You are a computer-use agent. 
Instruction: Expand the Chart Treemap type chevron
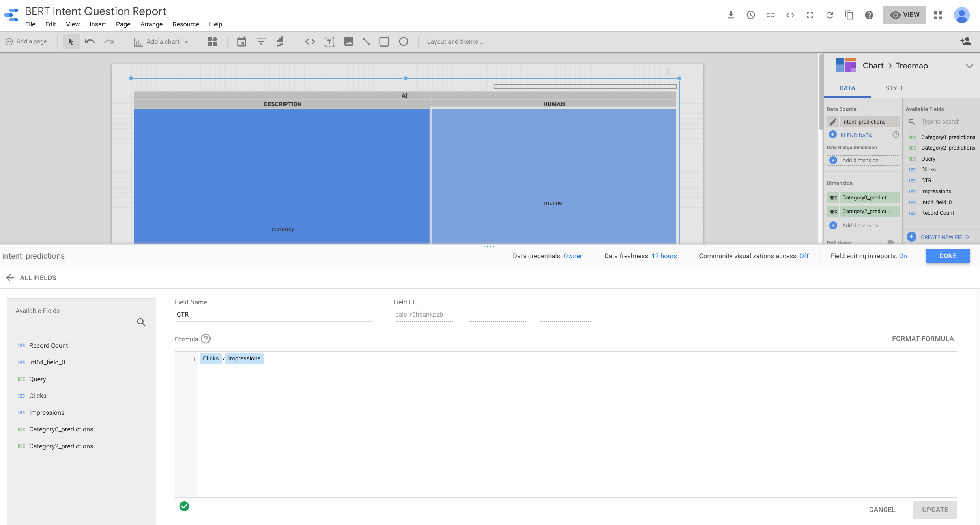969,66
